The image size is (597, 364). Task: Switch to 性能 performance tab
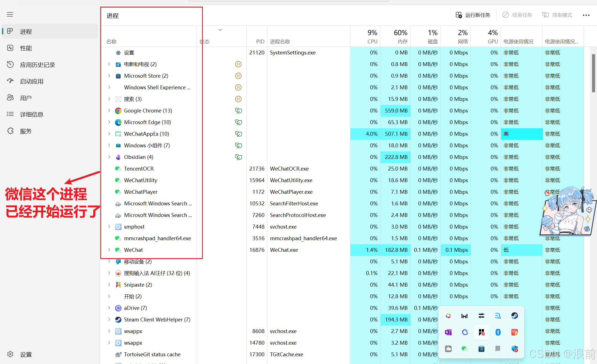26,48
